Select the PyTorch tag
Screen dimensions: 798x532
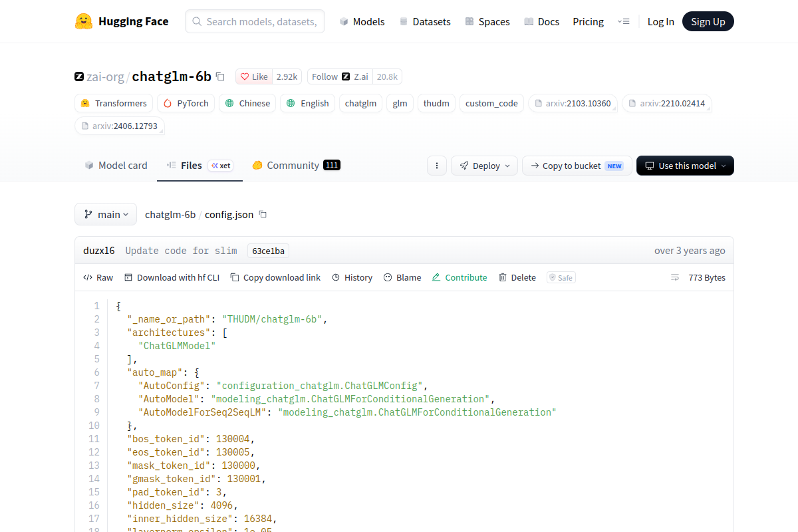click(186, 103)
